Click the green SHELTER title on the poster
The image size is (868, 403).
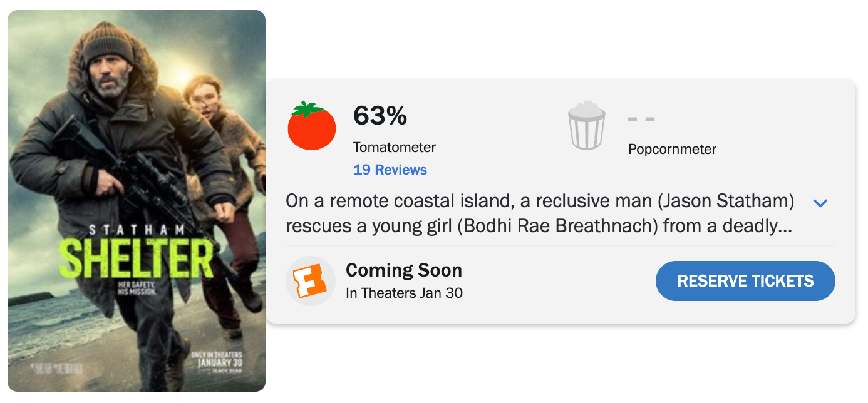coord(139,258)
